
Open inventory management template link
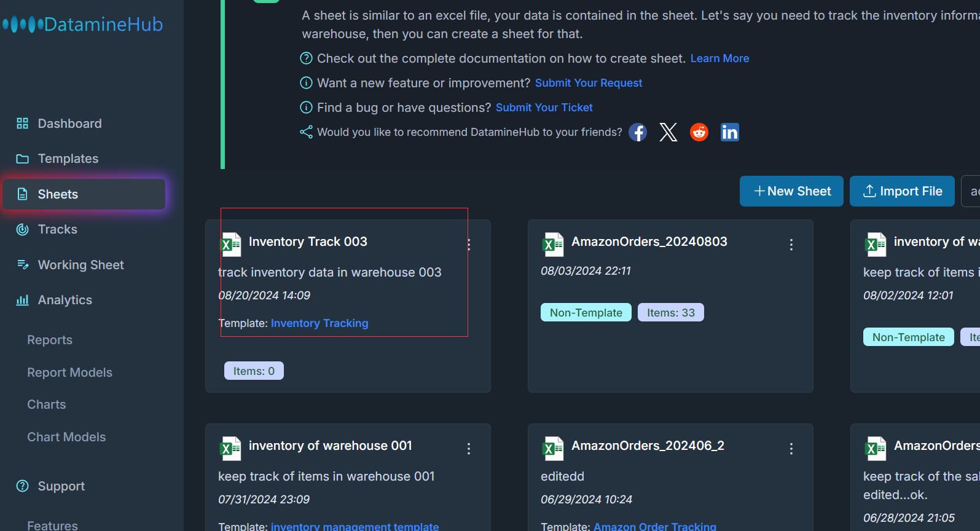coord(355,526)
